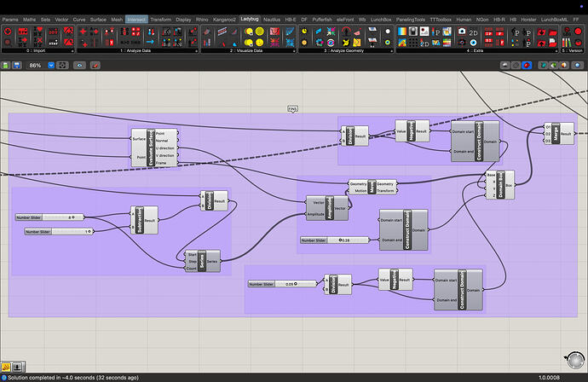Viewport: 588px width, 382px height.
Task: Switch to the Kangaroo2 tab
Action: coord(224,20)
